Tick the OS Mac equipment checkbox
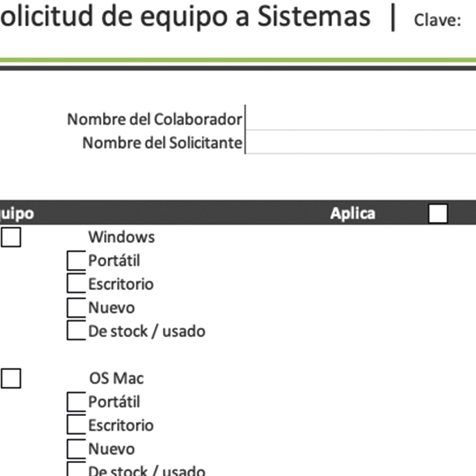Image resolution: width=476 pixels, height=476 pixels. 11,378
